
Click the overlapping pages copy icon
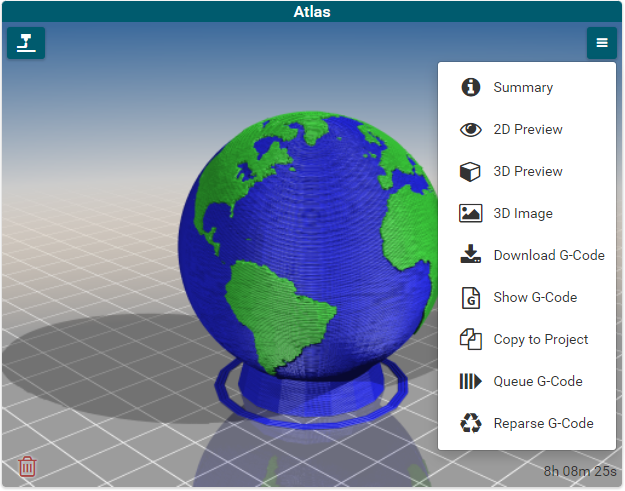471,339
